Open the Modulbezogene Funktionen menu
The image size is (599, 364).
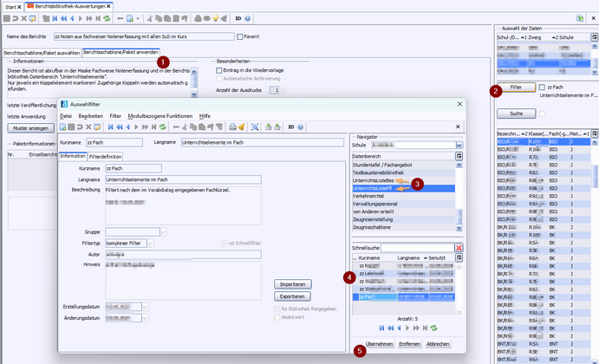(160, 115)
